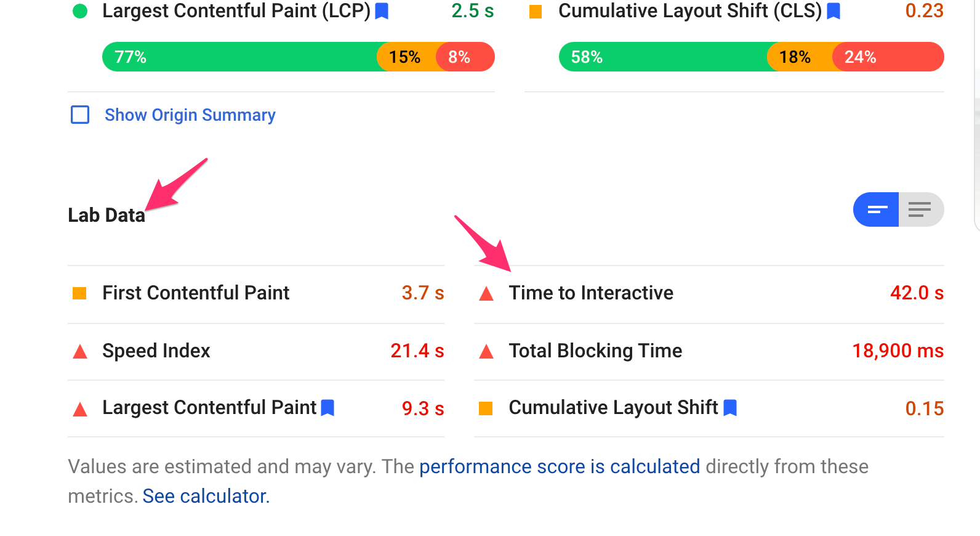This screenshot has width=980, height=536.
Task: Click Show Origin Summary label text
Action: click(x=190, y=115)
